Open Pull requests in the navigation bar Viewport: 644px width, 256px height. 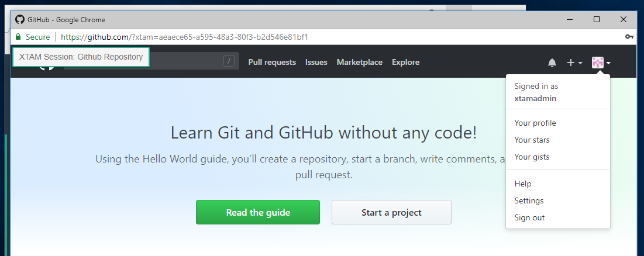pos(272,62)
